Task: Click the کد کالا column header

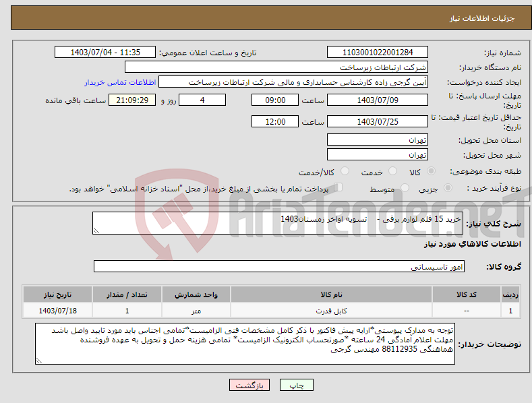Action: [467, 294]
